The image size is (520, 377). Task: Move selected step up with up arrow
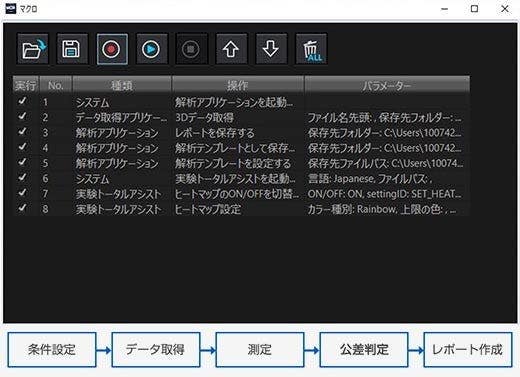coord(231,49)
